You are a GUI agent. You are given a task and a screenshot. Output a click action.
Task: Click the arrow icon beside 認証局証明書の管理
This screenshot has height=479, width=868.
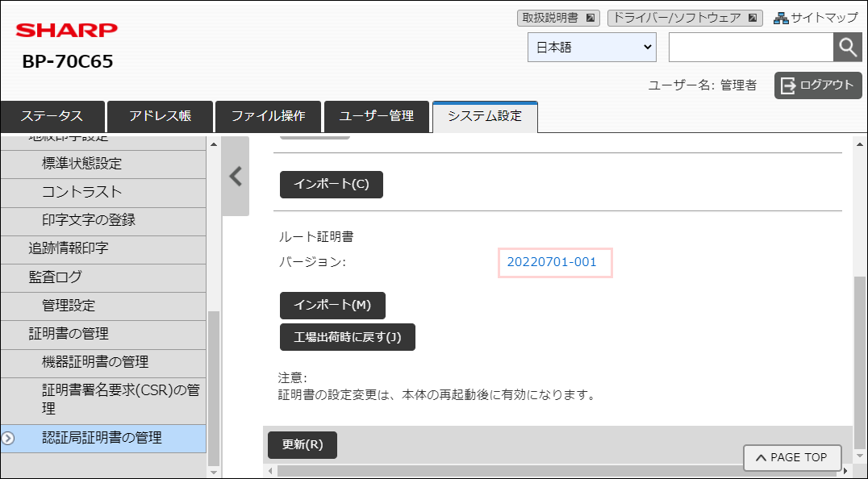click(x=8, y=439)
